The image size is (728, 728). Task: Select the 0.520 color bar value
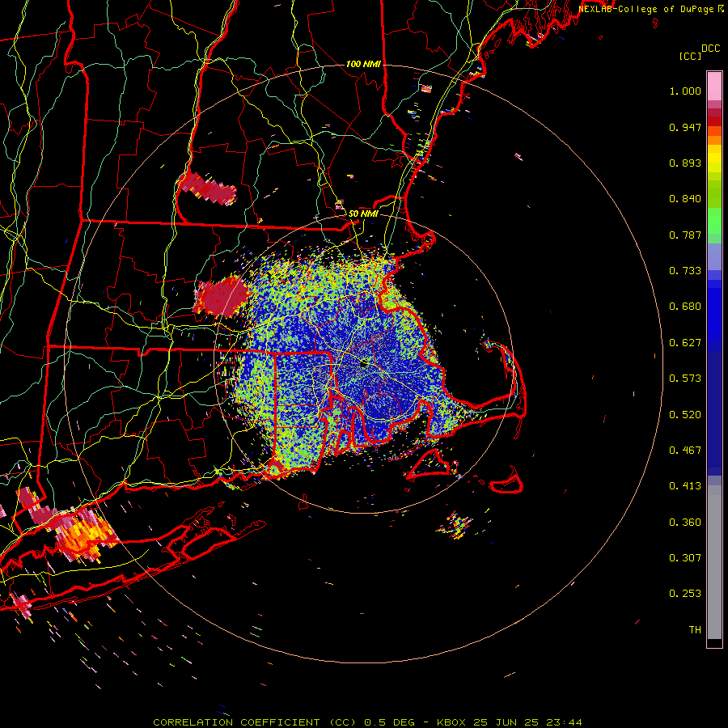coord(685,415)
